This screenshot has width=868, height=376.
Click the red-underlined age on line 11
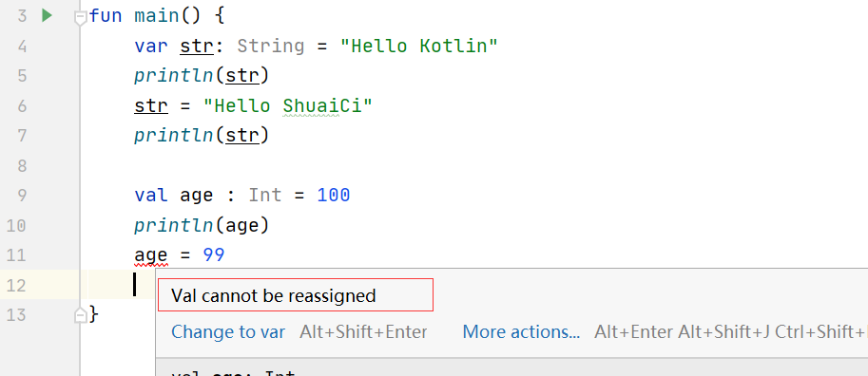click(150, 256)
